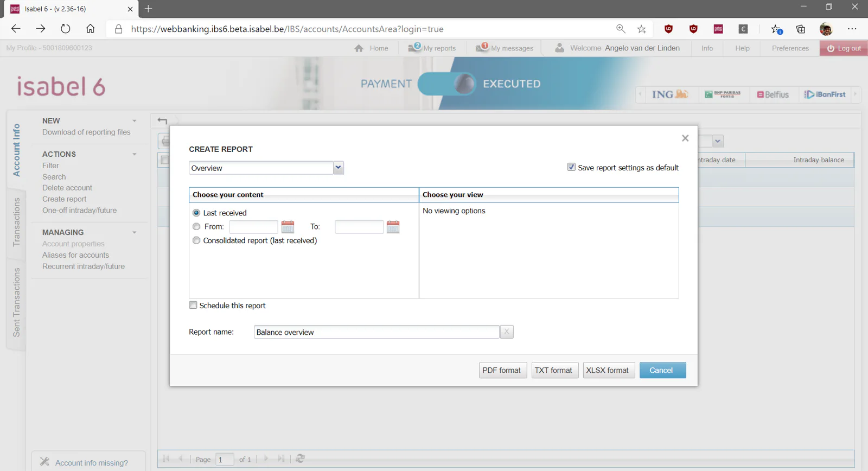Select Consolidated report radio option
Viewport: 868px width, 471px height.
(x=196, y=240)
